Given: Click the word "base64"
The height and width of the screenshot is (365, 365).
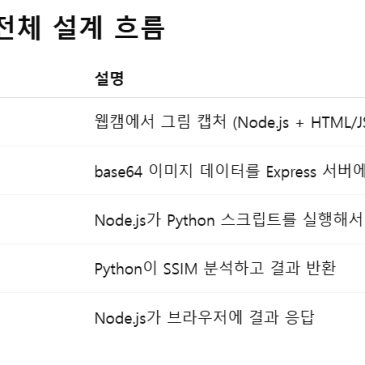Looking at the screenshot, I should 118,172.
